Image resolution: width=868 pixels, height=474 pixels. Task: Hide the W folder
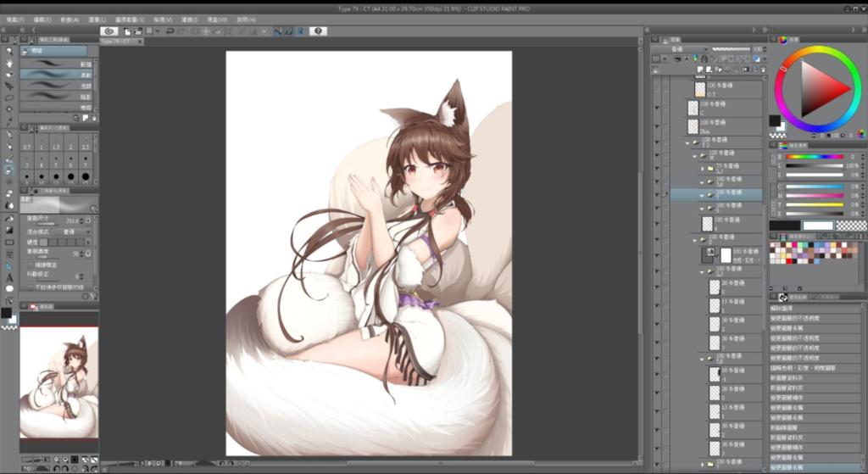coord(657,156)
